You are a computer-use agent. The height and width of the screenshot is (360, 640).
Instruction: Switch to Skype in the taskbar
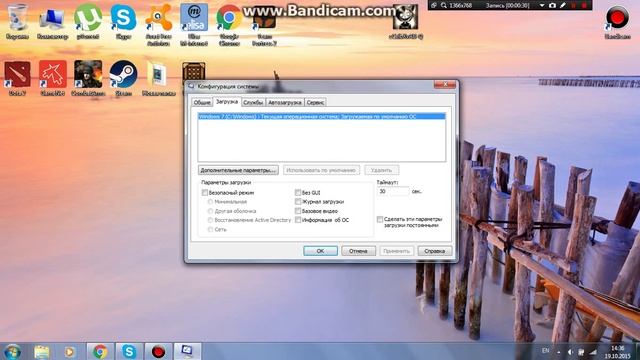pyautogui.click(x=129, y=351)
